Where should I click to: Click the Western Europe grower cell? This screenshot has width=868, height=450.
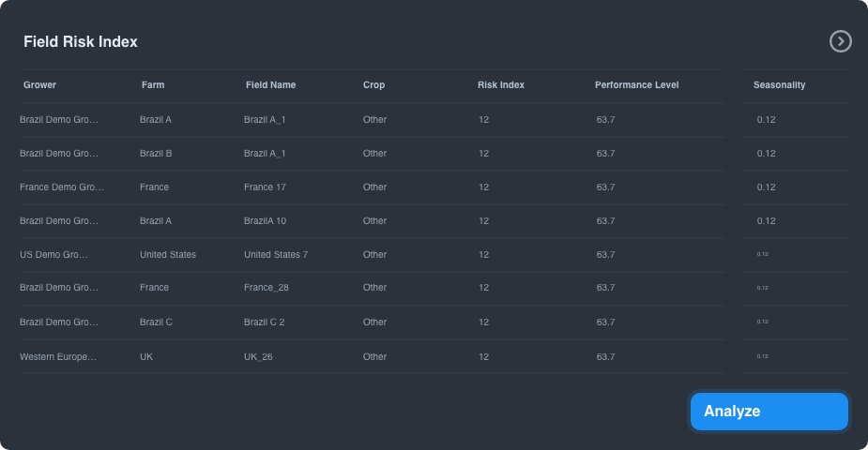click(58, 357)
